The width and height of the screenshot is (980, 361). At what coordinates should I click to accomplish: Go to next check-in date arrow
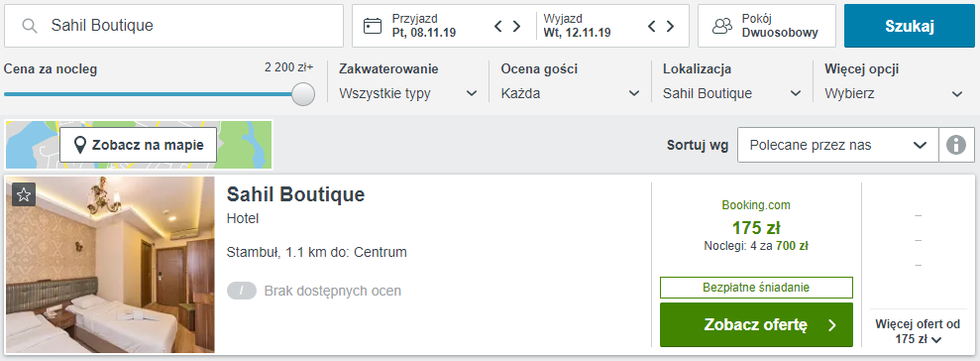(517, 26)
